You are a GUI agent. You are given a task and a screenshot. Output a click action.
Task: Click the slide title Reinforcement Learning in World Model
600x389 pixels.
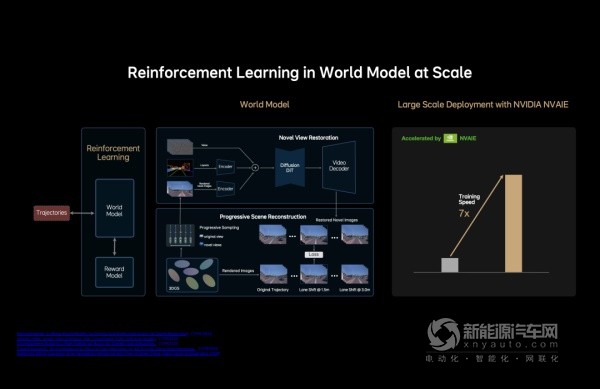click(300, 73)
